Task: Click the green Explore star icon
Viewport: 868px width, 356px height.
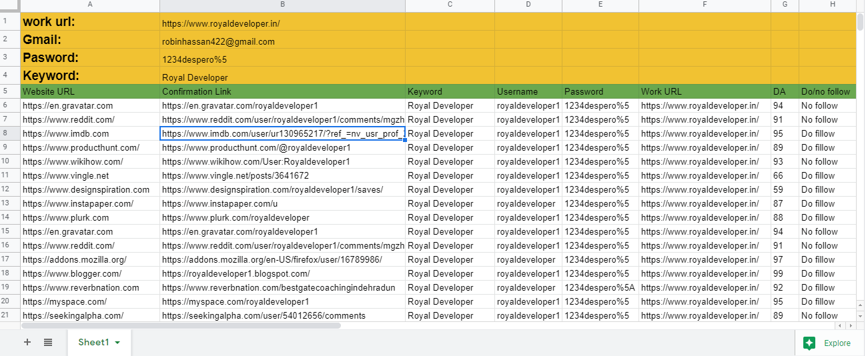Action: click(809, 343)
